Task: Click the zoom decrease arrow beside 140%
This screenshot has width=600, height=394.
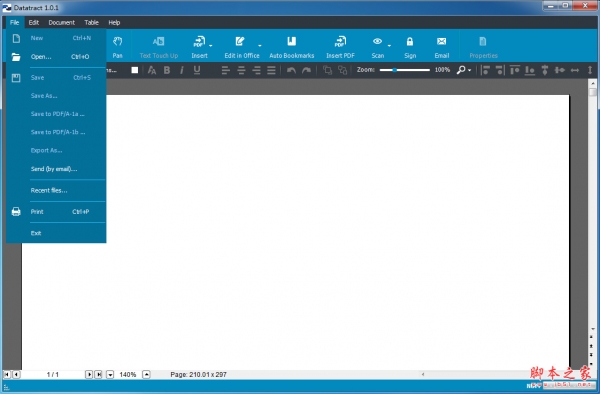Action: click(110, 374)
